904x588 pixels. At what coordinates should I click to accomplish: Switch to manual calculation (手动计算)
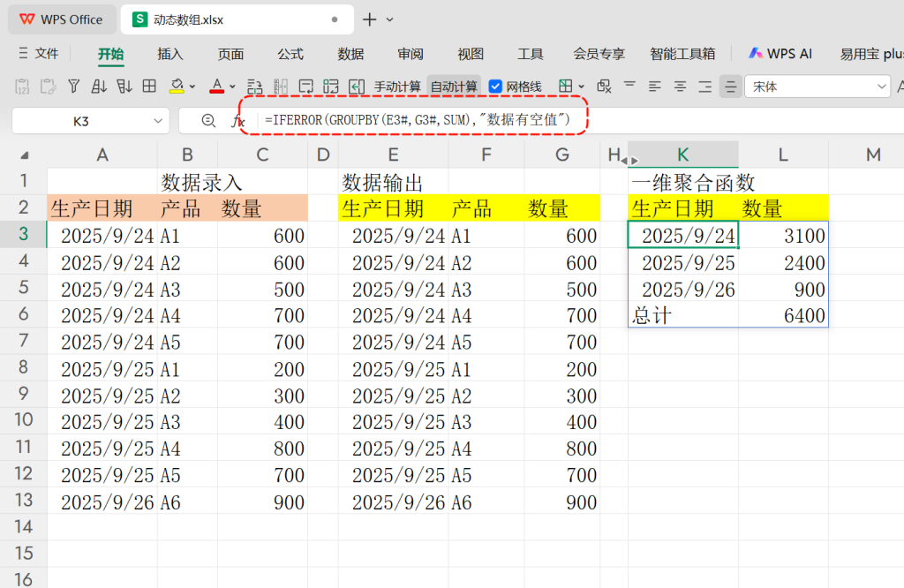point(397,87)
